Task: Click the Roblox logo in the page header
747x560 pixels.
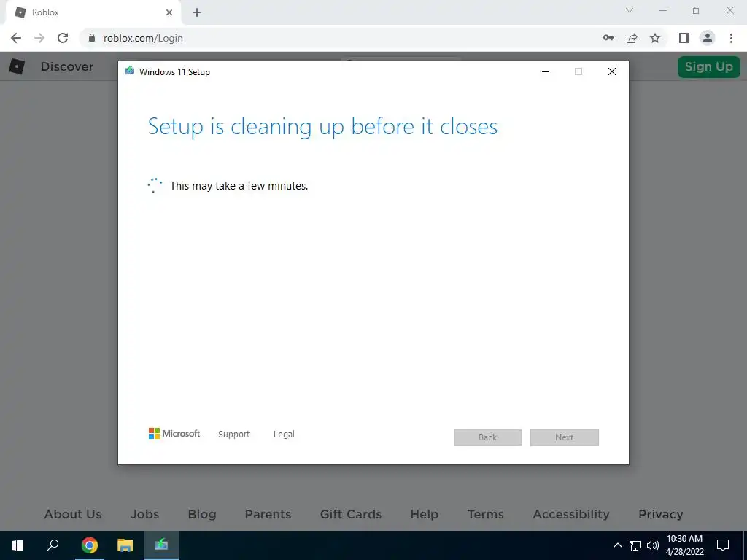Action: [17, 66]
